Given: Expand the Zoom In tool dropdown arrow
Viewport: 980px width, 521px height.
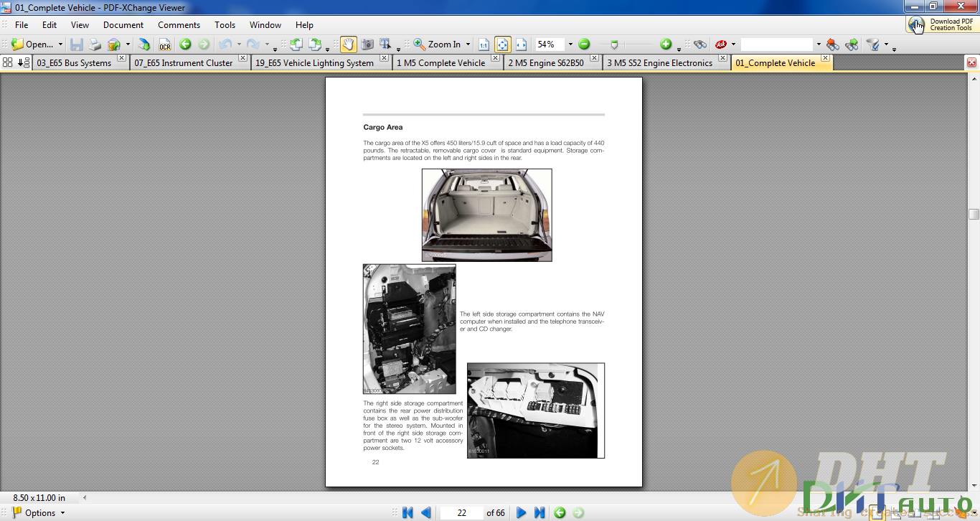Looking at the screenshot, I should click(468, 44).
